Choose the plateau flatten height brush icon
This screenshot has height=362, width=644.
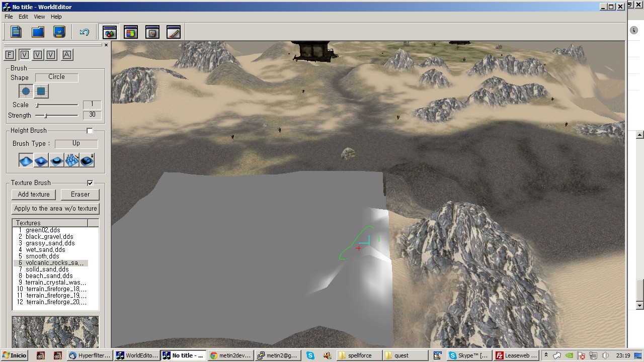(x=57, y=161)
